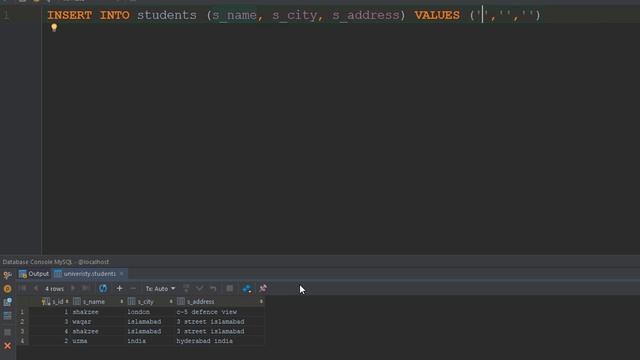Switch to the Output tab
Screen dimensions: 640x360
(x=34, y=274)
